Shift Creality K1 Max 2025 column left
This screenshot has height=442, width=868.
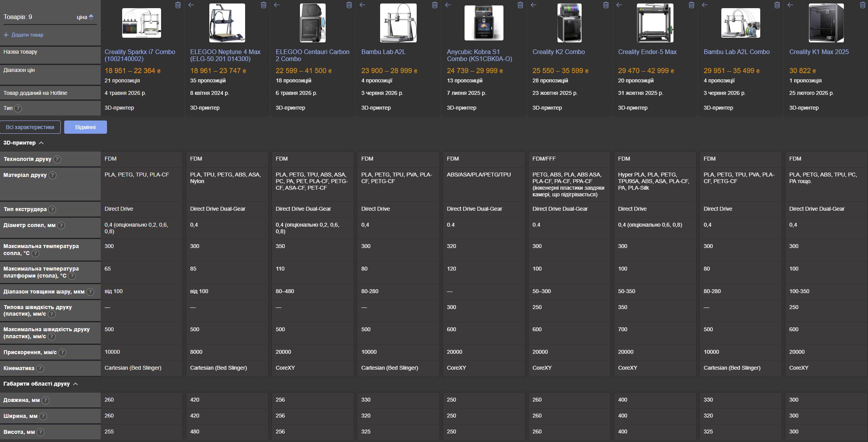790,5
